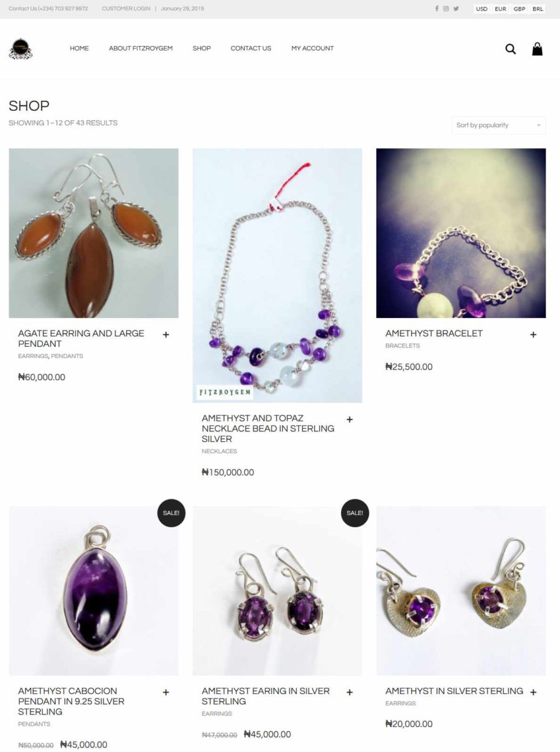The image size is (560, 752).
Task: Open the search magnifier icon
Action: click(510, 49)
